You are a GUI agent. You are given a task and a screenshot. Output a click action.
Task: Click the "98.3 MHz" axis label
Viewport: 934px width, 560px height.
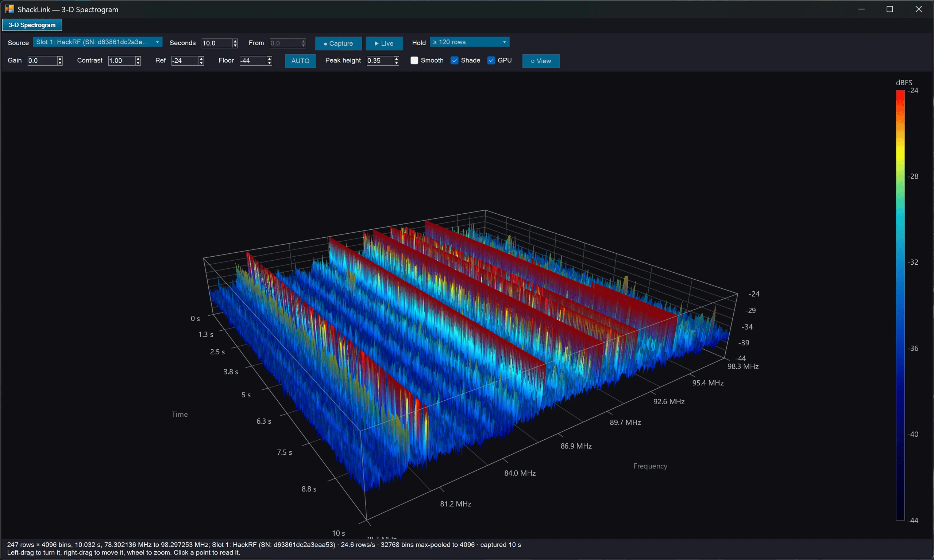(x=743, y=366)
